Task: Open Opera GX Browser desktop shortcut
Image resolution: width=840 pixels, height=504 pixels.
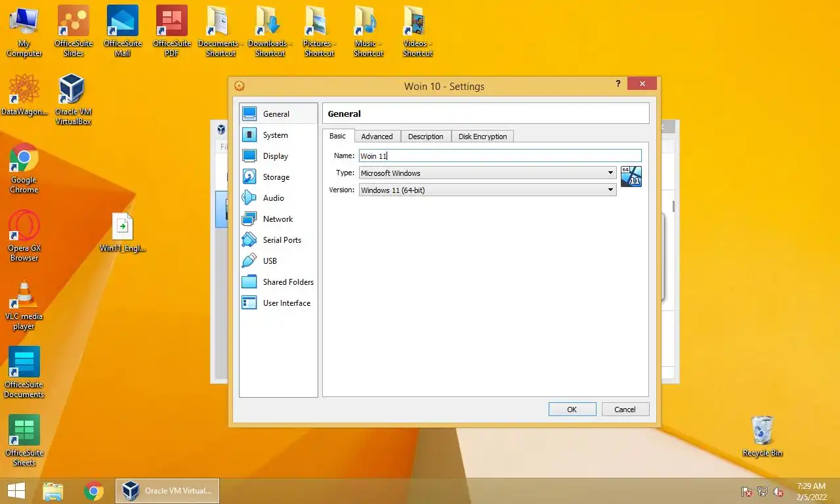Action: (24, 236)
